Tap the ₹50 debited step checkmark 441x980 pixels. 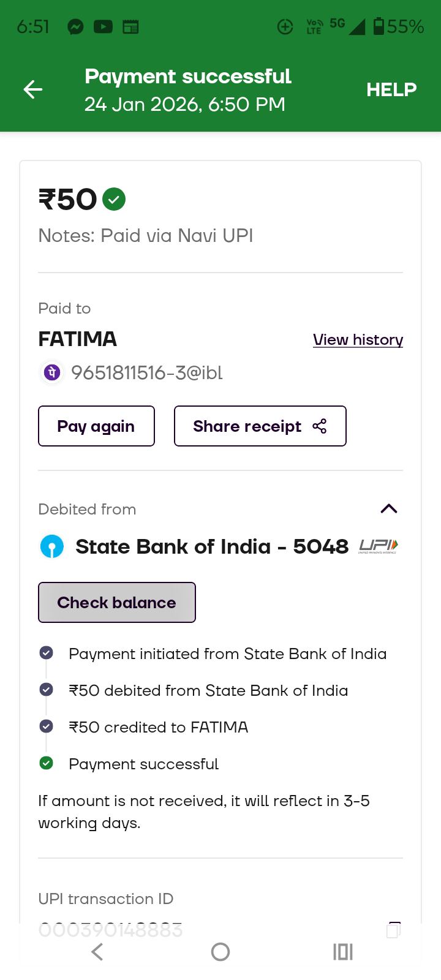tap(46, 690)
